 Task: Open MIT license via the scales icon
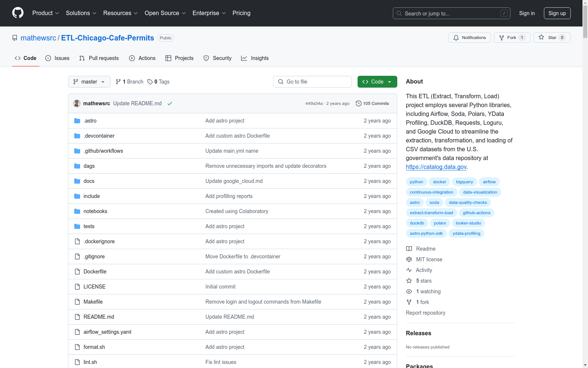pos(409,259)
